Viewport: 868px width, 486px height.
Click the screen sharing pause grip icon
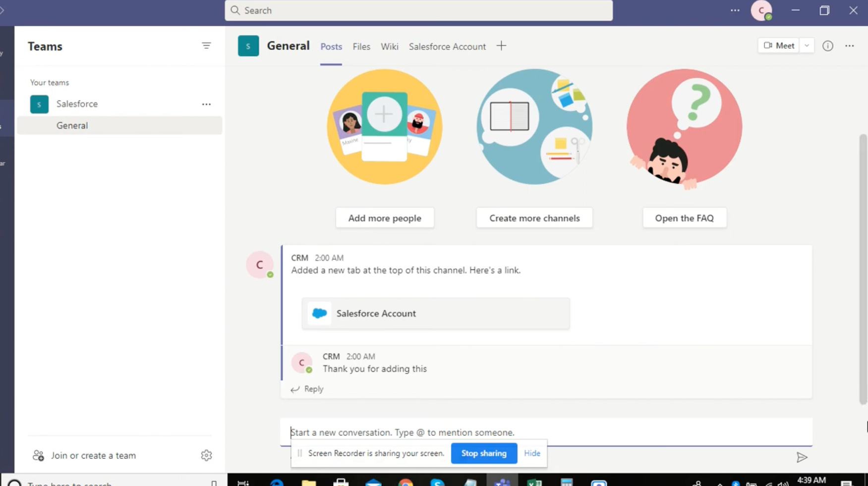pyautogui.click(x=299, y=453)
